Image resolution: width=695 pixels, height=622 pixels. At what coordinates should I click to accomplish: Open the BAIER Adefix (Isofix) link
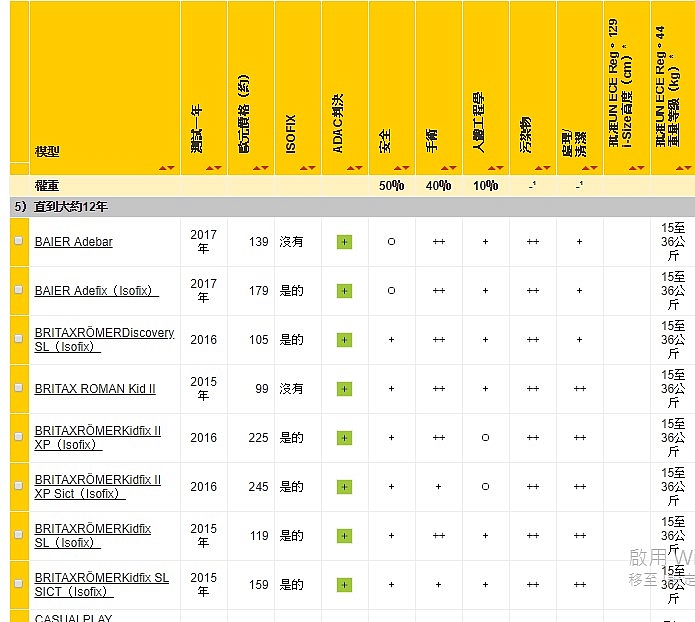coord(97,291)
